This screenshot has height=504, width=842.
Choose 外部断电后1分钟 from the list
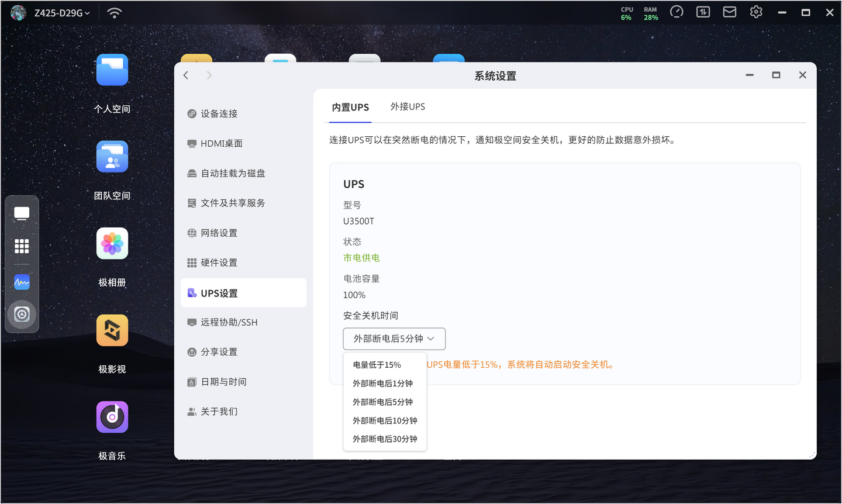(x=385, y=384)
